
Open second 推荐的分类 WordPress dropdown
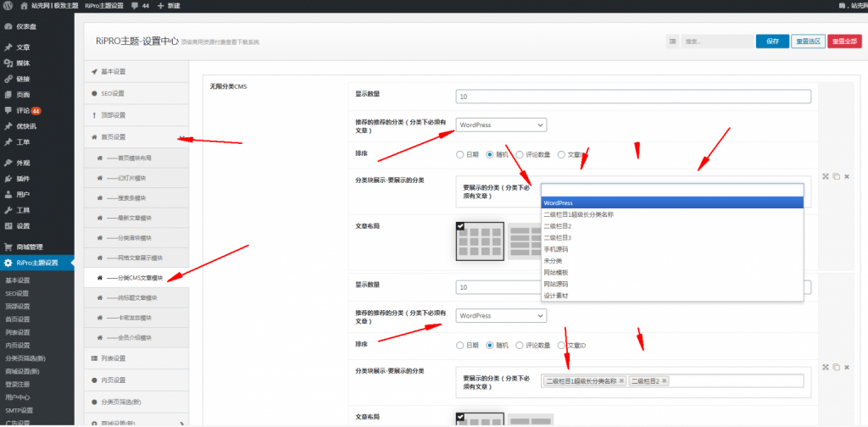click(x=501, y=316)
